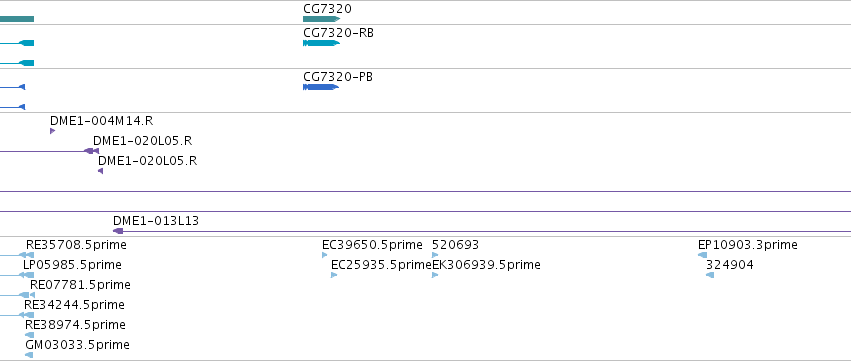This screenshot has height=361, width=851.
Task: Click the DME1-004M14.R arrowhead marker
Action: click(53, 131)
